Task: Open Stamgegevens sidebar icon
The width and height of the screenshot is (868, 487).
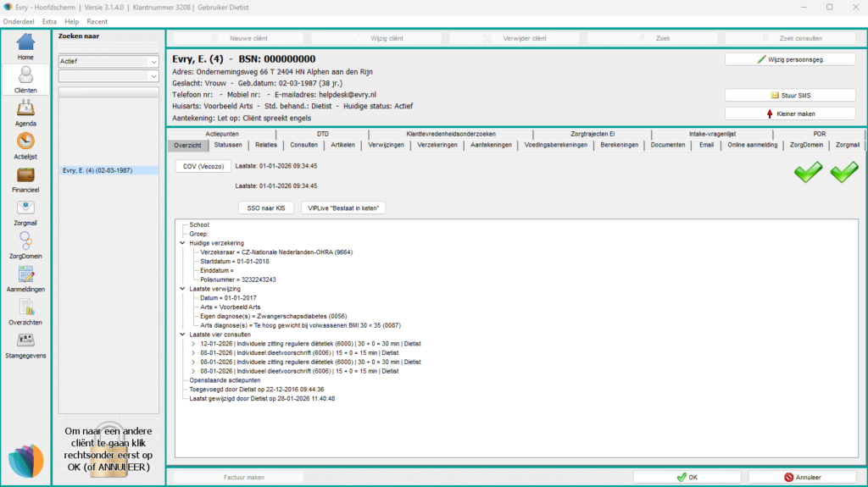Action: coord(25,346)
